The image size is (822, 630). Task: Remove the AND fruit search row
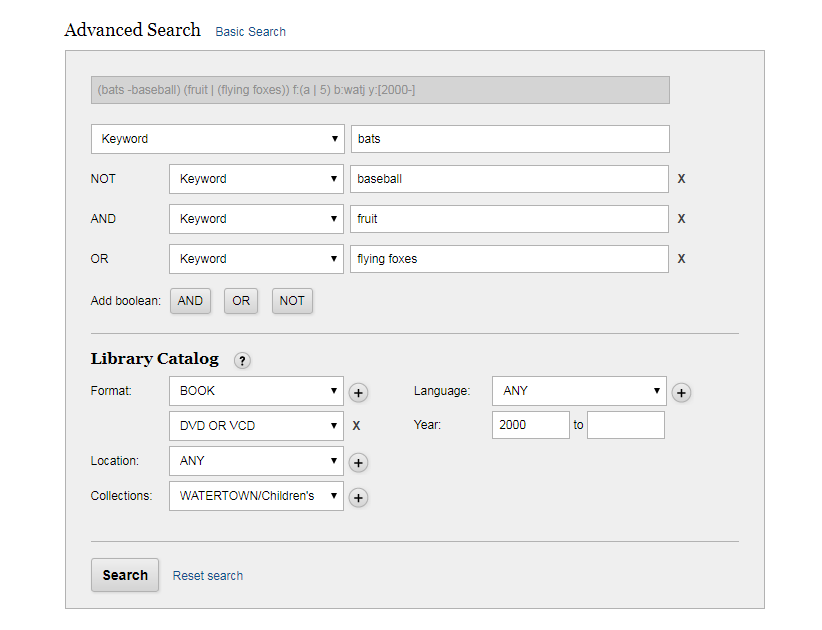[681, 219]
